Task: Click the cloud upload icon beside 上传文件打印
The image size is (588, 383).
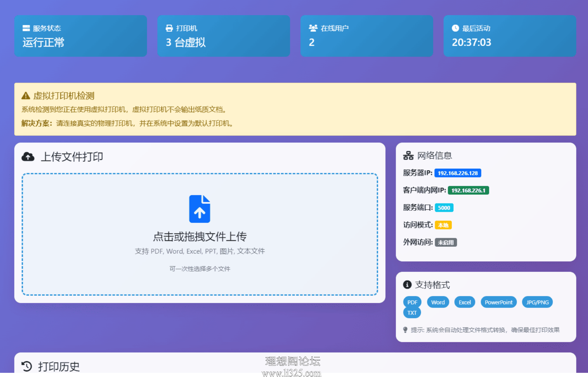Action: click(x=28, y=157)
